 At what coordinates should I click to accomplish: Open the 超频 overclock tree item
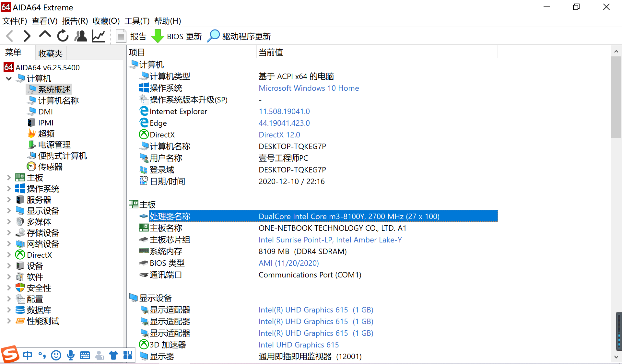coord(41,134)
